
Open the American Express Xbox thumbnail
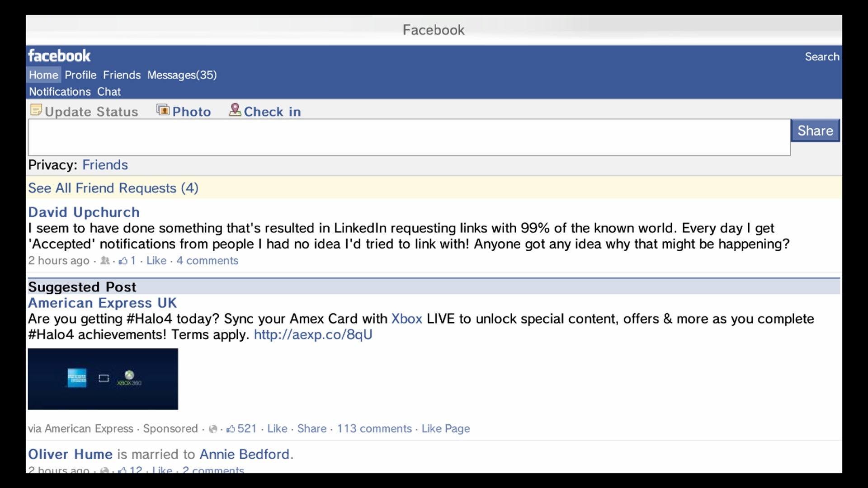tap(103, 379)
